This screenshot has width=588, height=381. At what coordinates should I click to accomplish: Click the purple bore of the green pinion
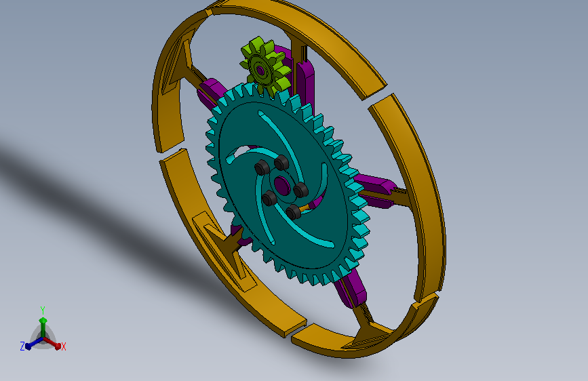click(260, 70)
